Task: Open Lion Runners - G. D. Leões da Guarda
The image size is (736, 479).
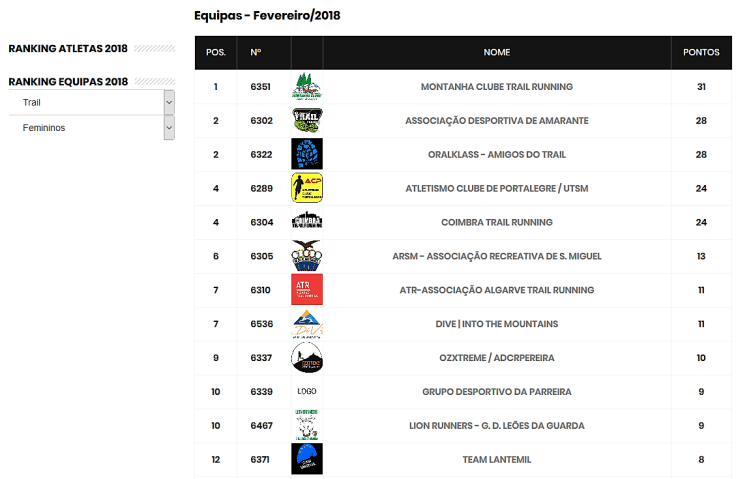Action: (497, 425)
